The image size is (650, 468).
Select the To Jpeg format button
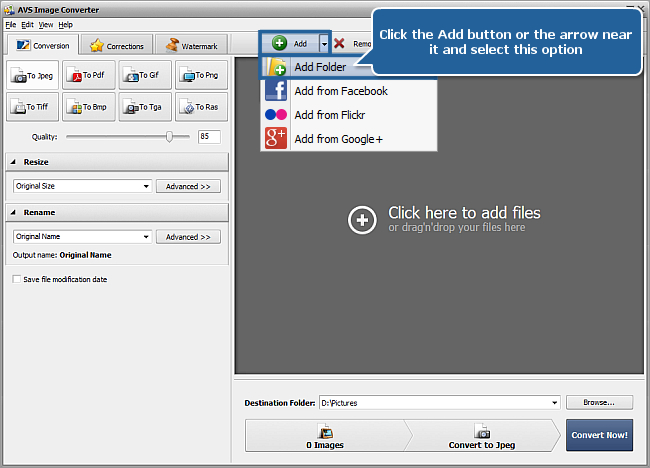click(x=33, y=75)
